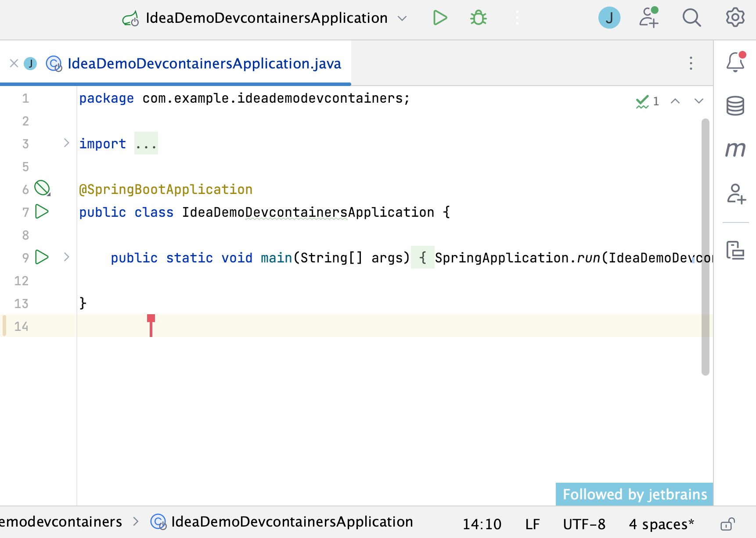Open the editor tab options menu
Viewport: 756px width, 538px height.
(x=691, y=63)
